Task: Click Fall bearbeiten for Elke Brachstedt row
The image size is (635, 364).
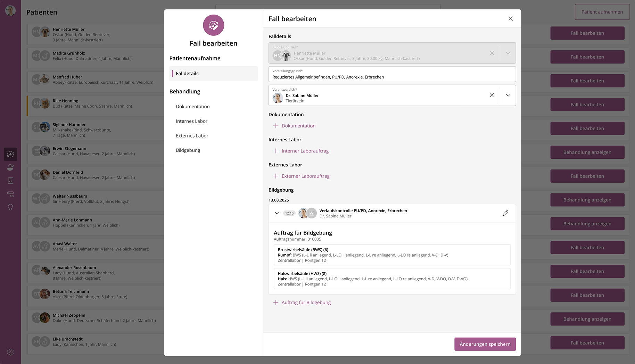Action: click(x=587, y=343)
